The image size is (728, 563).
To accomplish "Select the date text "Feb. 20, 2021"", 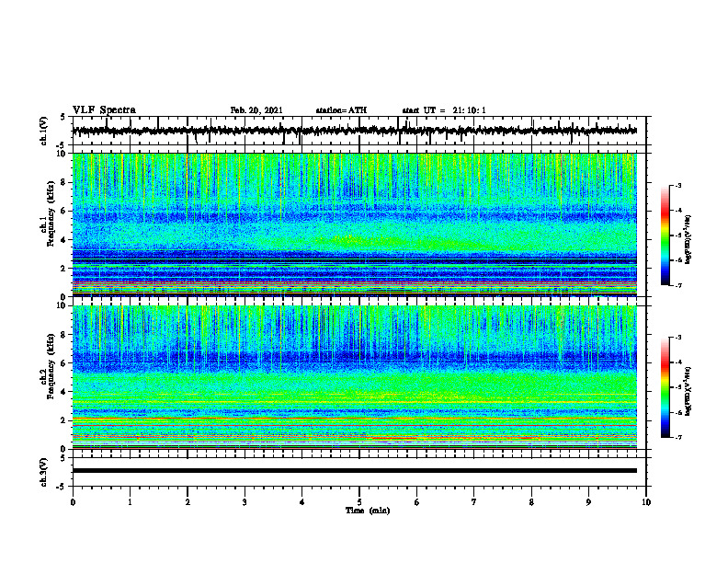I will click(256, 110).
